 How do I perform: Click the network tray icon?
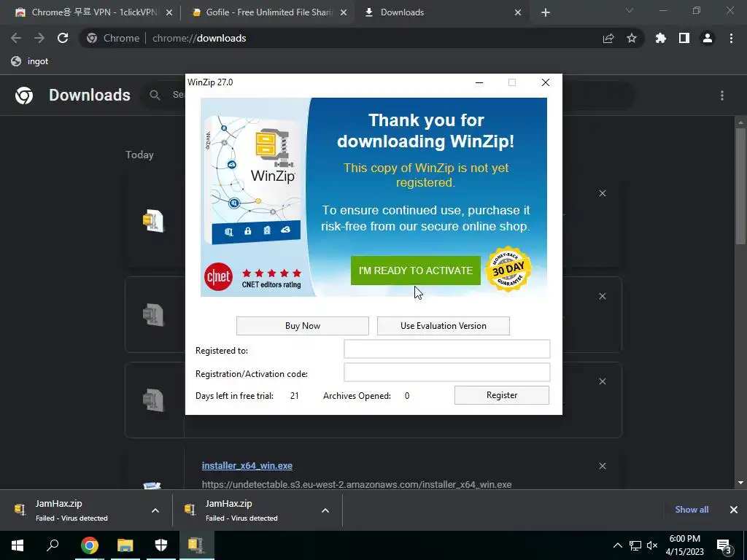pyautogui.click(x=635, y=545)
